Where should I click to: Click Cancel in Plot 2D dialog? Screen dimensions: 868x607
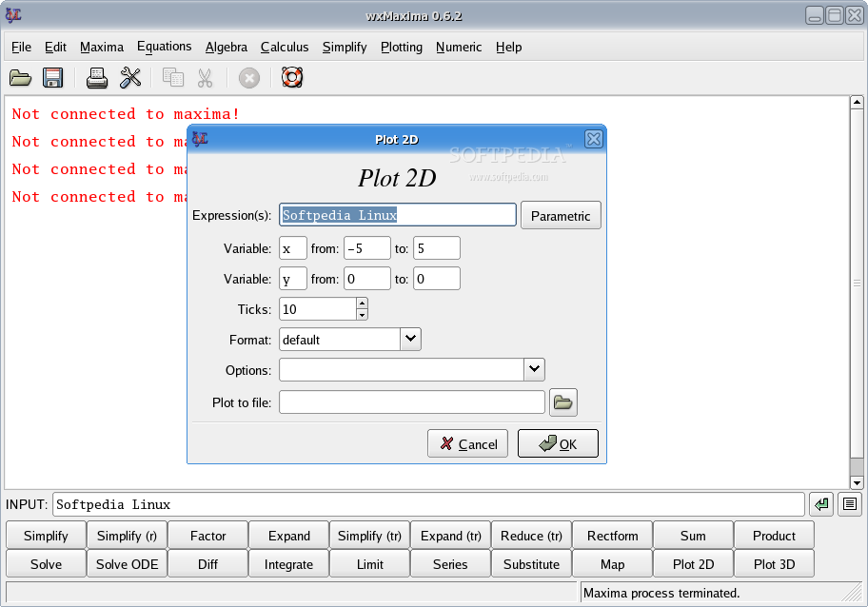point(467,443)
